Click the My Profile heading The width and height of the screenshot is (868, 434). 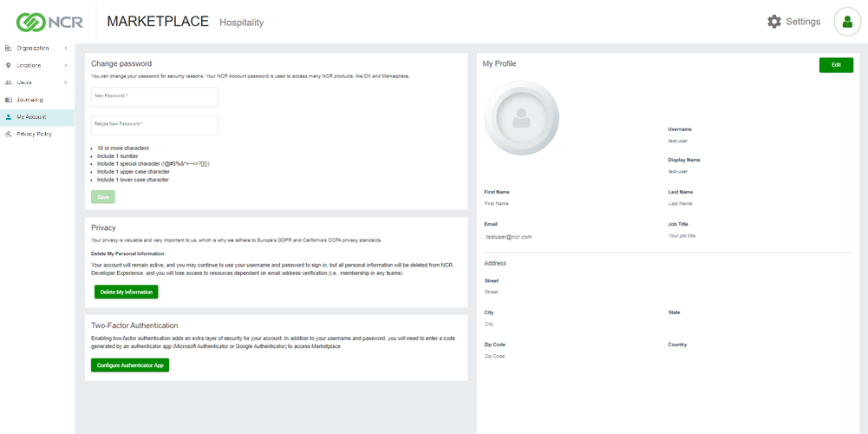(499, 63)
